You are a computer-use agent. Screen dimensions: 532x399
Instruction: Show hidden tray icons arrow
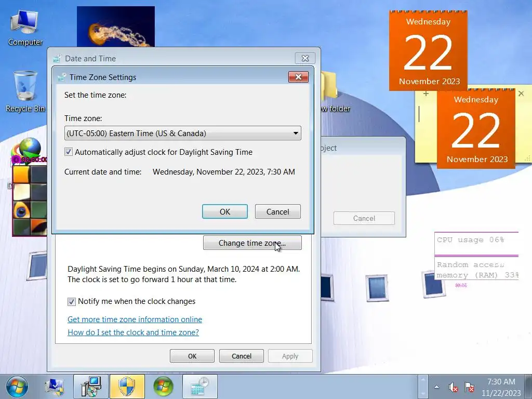[x=436, y=387]
